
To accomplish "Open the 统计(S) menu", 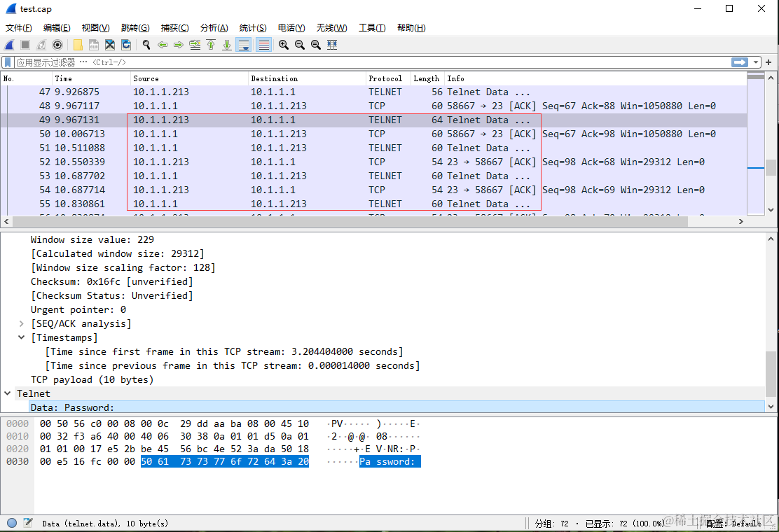I will pyautogui.click(x=253, y=28).
